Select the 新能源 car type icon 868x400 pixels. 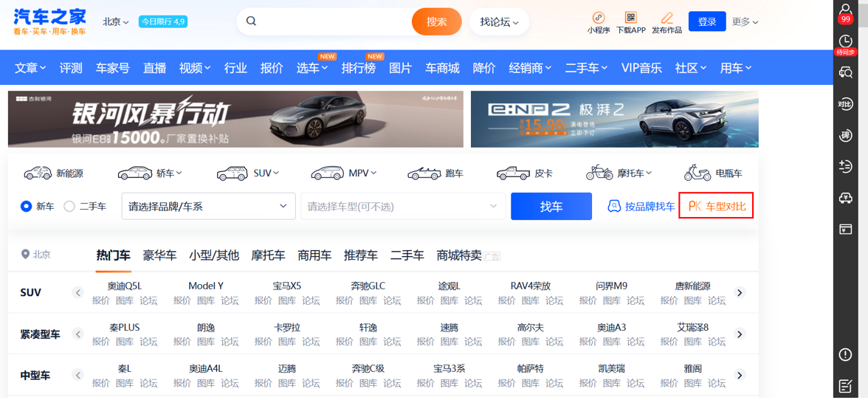38,173
